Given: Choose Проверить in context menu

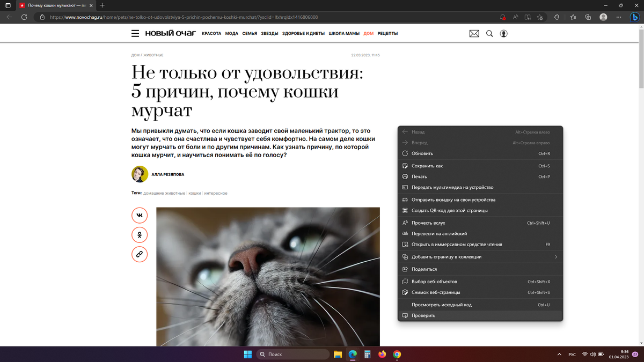Looking at the screenshot, I should click(x=480, y=315).
